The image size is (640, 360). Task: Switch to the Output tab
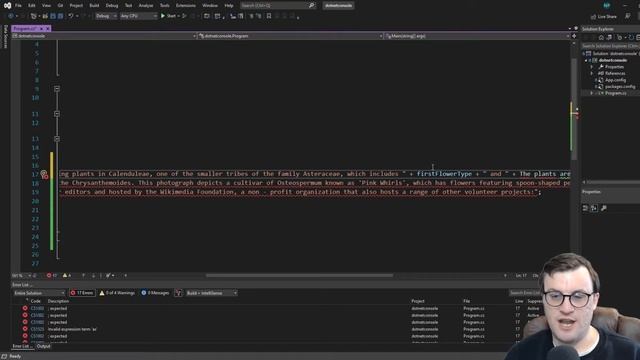43,346
